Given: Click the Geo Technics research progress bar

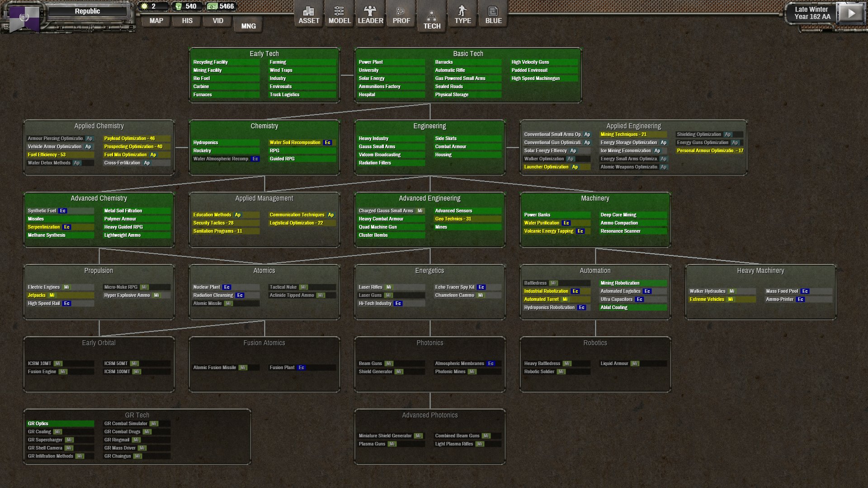Looking at the screenshot, I should tap(467, 219).
